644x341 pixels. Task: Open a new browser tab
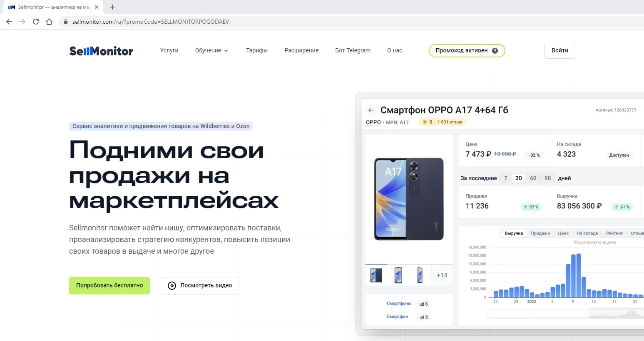(112, 7)
